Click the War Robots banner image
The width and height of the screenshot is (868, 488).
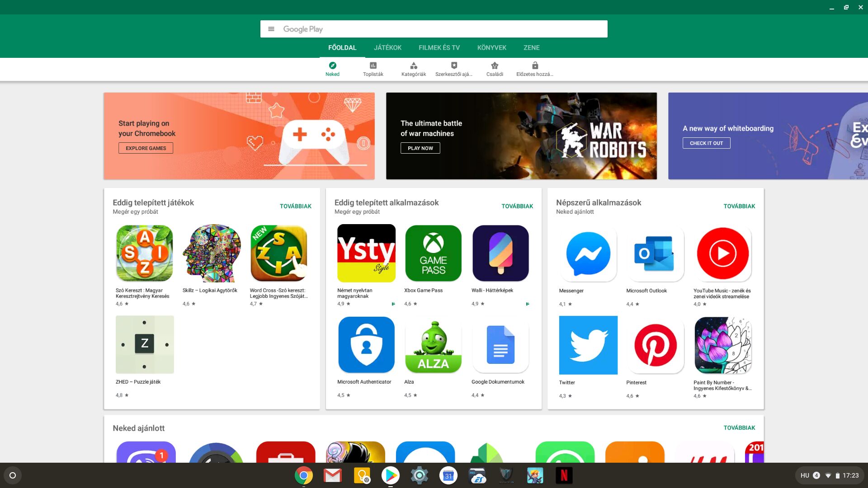[x=521, y=136]
